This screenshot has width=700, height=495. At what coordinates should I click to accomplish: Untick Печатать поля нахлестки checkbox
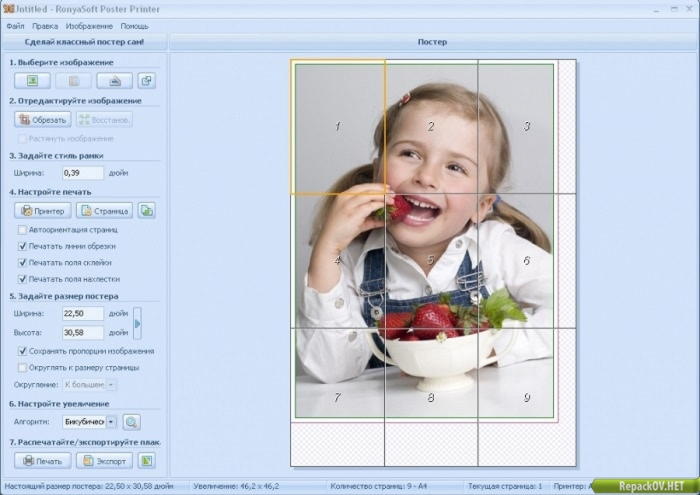click(x=22, y=279)
